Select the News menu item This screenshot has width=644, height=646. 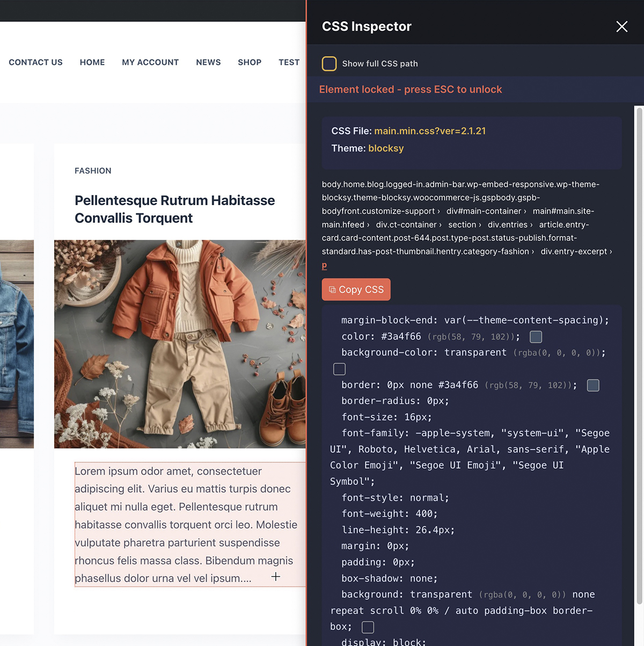point(208,62)
